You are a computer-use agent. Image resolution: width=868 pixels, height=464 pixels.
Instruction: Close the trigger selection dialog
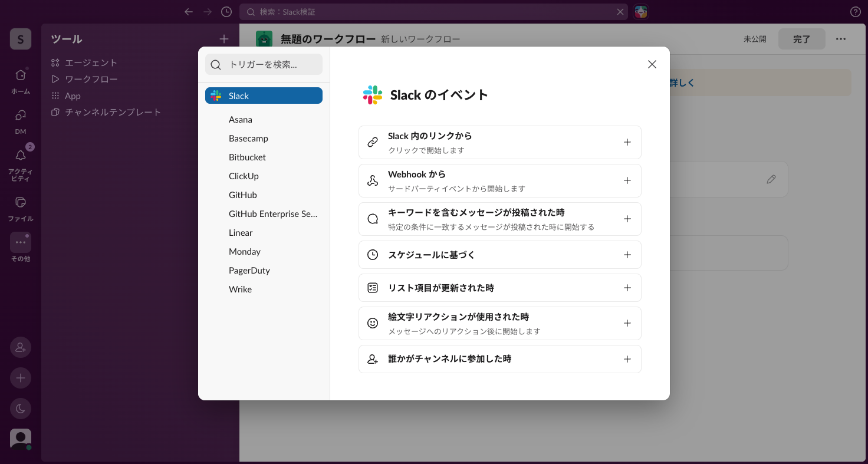tap(652, 64)
